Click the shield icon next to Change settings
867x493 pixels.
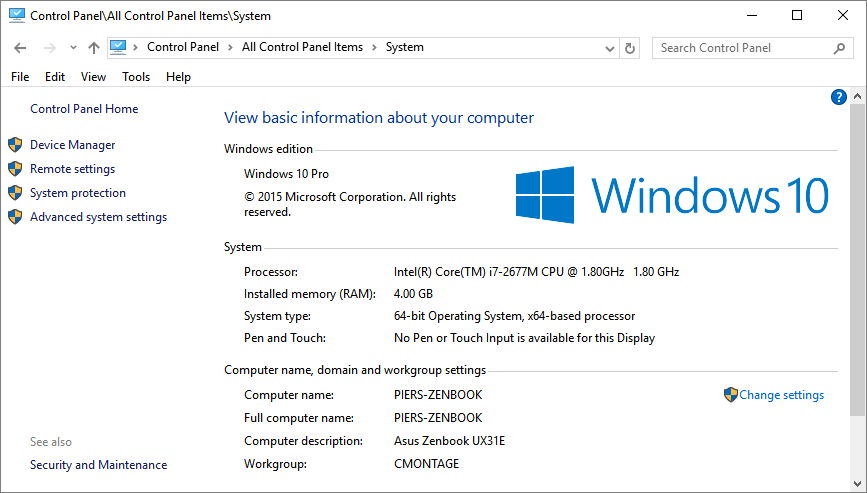coord(730,395)
